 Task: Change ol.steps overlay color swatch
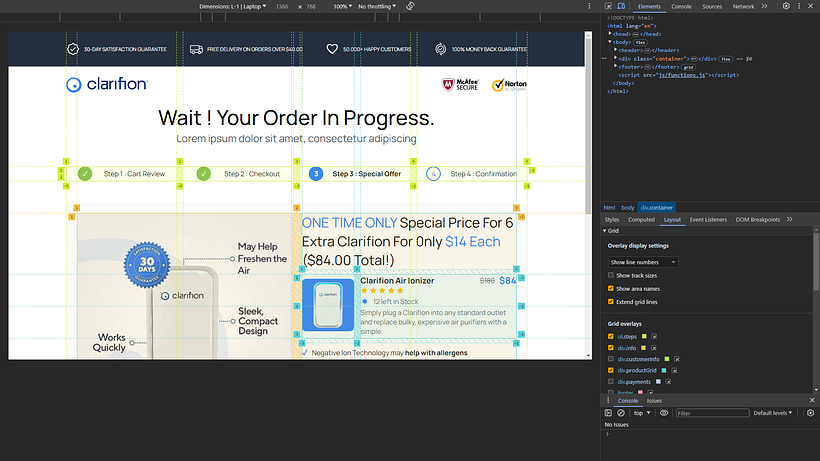click(x=644, y=337)
